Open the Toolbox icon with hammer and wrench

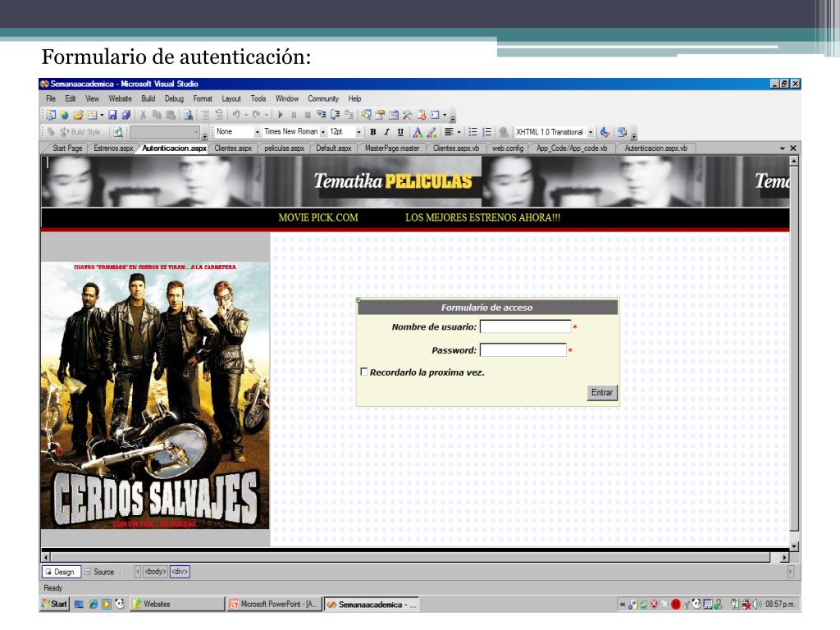[408, 115]
